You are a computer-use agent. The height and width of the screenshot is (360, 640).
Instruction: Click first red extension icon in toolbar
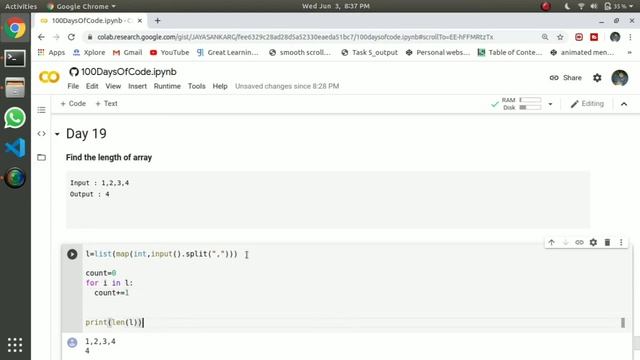coord(579,37)
